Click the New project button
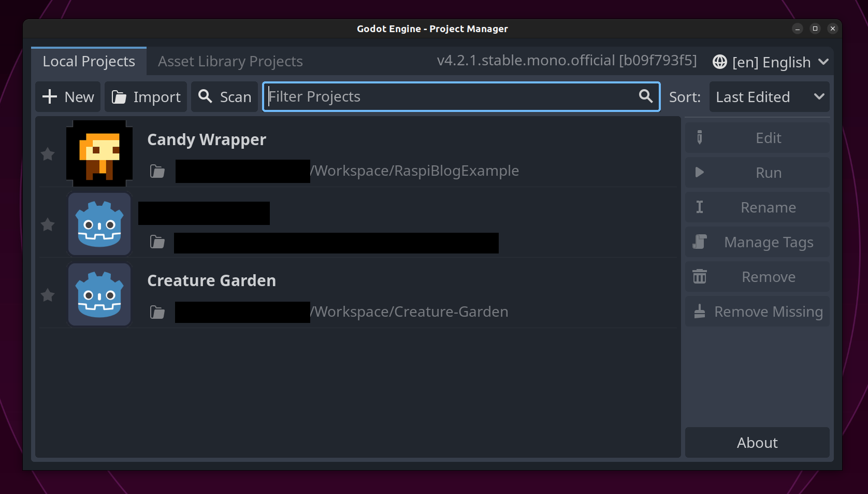This screenshot has height=494, width=868. (67, 96)
